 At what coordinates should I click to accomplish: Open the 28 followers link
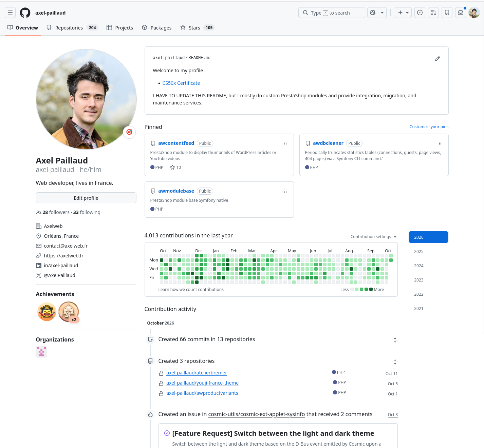[56, 212]
